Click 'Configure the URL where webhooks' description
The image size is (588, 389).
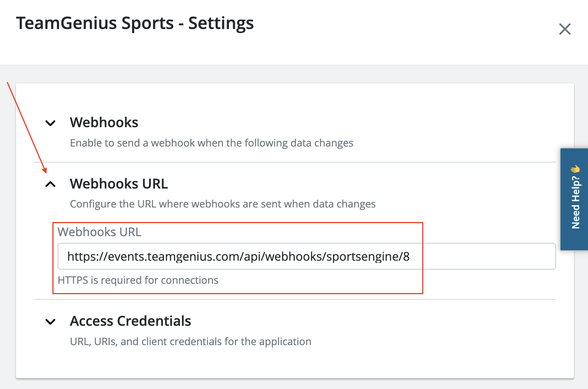click(223, 204)
